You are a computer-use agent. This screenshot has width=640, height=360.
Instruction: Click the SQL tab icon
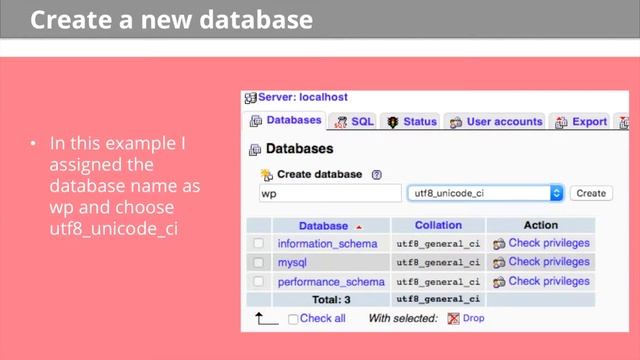point(340,122)
